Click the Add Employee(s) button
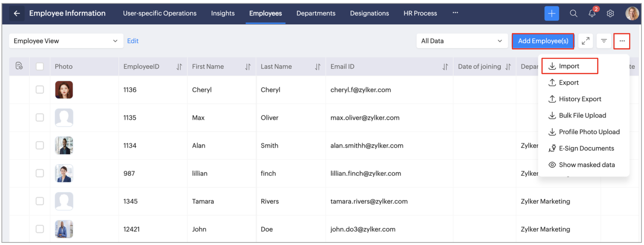 click(543, 41)
